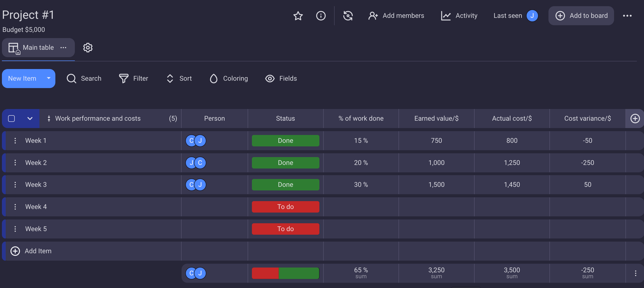Image resolution: width=644 pixels, height=288 pixels.
Task: Change Week 4 To do status
Action: point(285,207)
